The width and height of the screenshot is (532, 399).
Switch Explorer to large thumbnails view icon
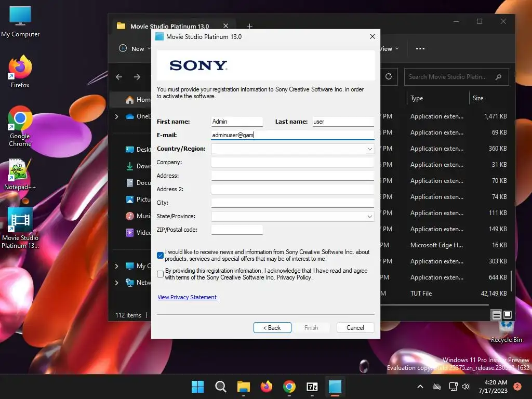508,315
